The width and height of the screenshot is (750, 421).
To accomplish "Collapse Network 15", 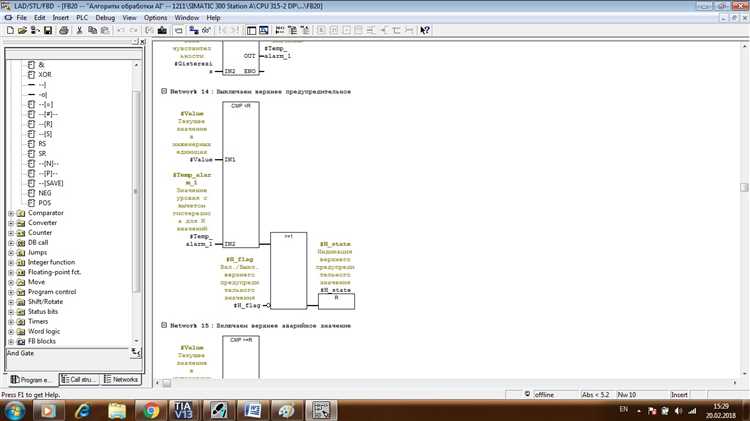I will (x=164, y=325).
